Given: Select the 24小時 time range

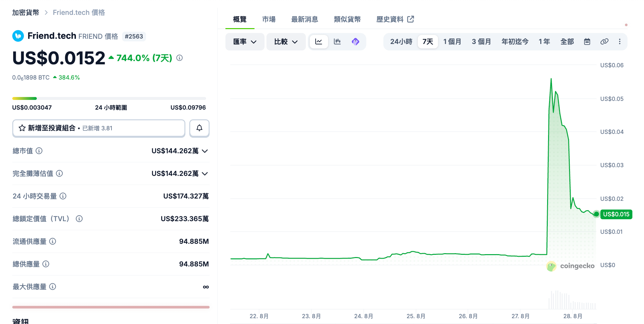Looking at the screenshot, I should tap(401, 42).
